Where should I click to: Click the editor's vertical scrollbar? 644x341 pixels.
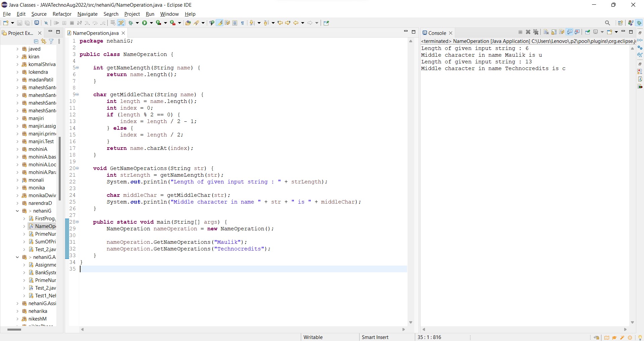411,184
